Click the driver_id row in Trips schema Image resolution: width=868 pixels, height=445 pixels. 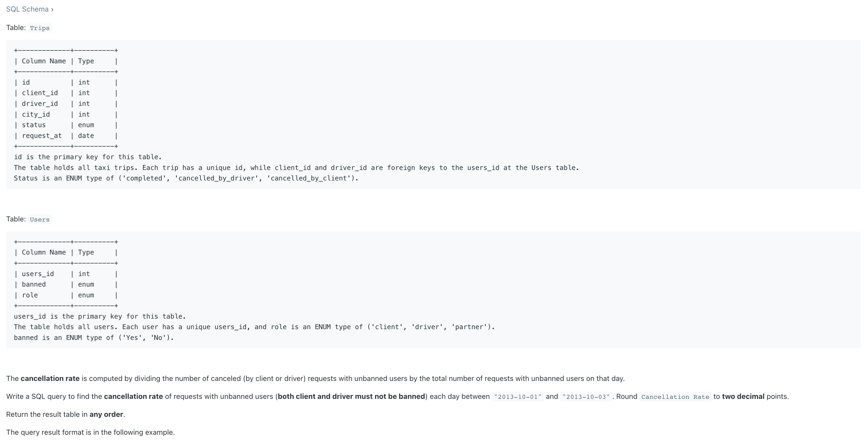(x=66, y=104)
